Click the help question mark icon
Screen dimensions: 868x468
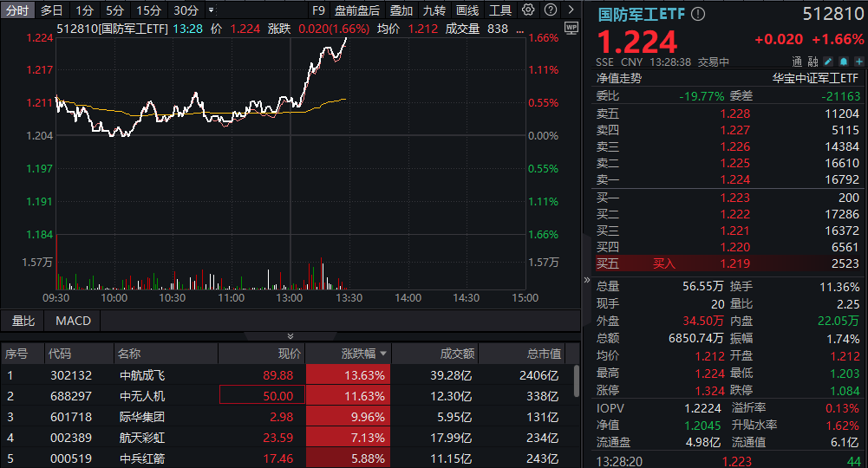(x=549, y=10)
